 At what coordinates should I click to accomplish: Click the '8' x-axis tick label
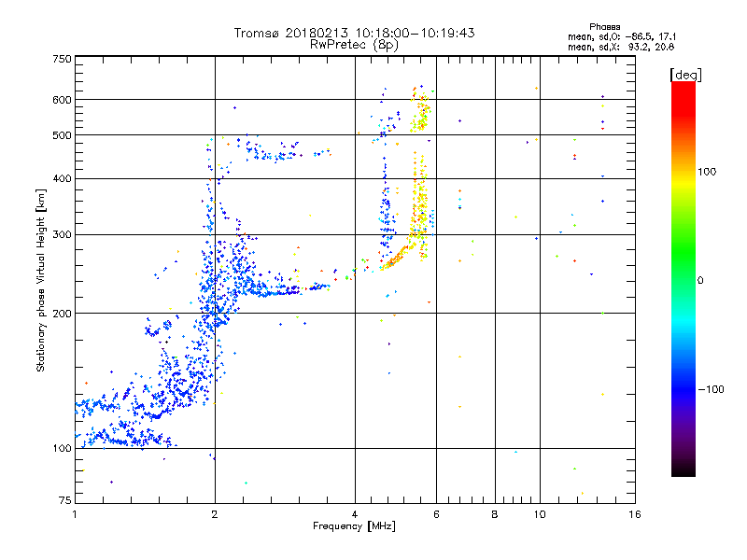495,514
